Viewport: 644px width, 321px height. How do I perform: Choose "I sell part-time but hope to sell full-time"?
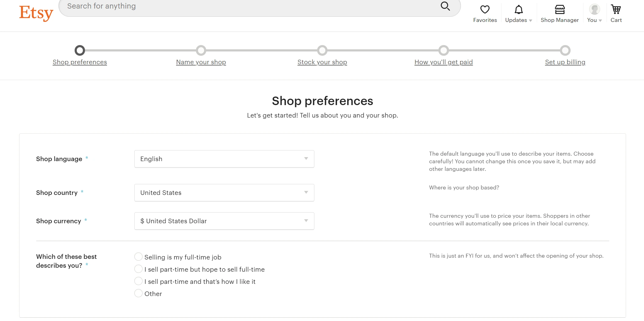tap(138, 269)
